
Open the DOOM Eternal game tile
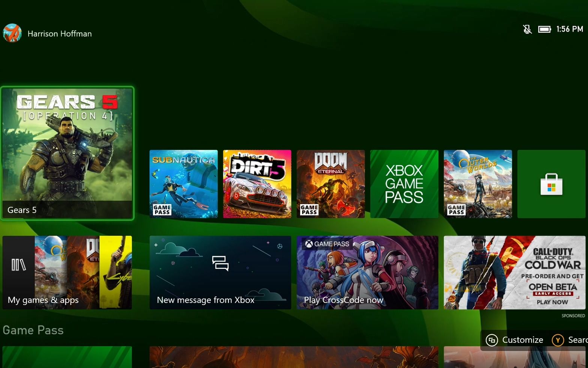(330, 184)
